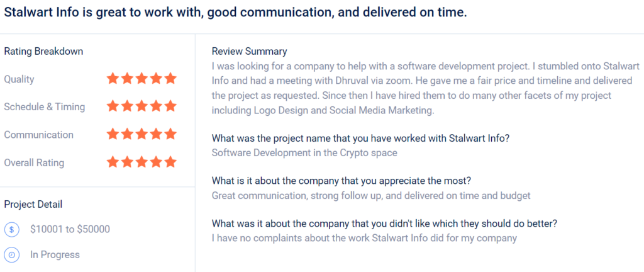Click the In Progress status text

(x=55, y=255)
